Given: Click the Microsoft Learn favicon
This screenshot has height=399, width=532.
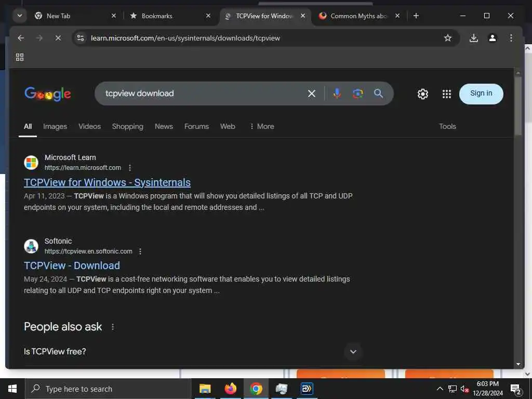Looking at the screenshot, I should 31,163.
